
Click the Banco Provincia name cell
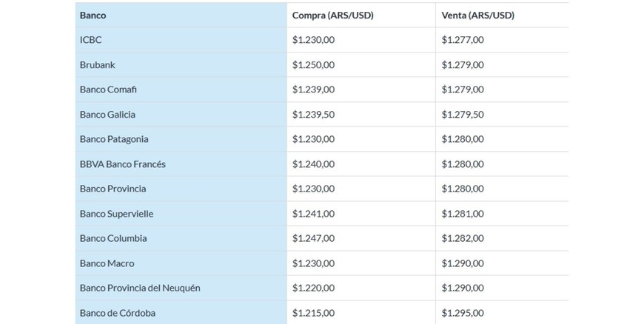(x=113, y=189)
